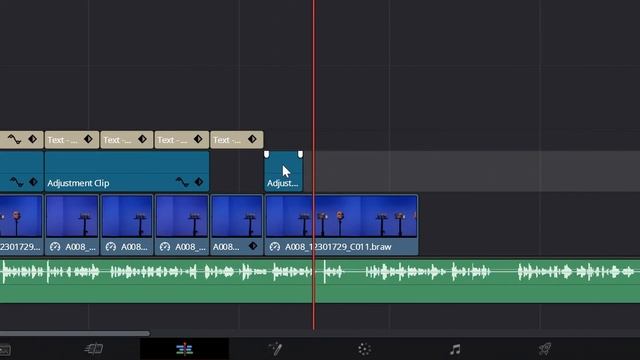Select the second full Text title clip
640x360 pixels.
(x=127, y=140)
